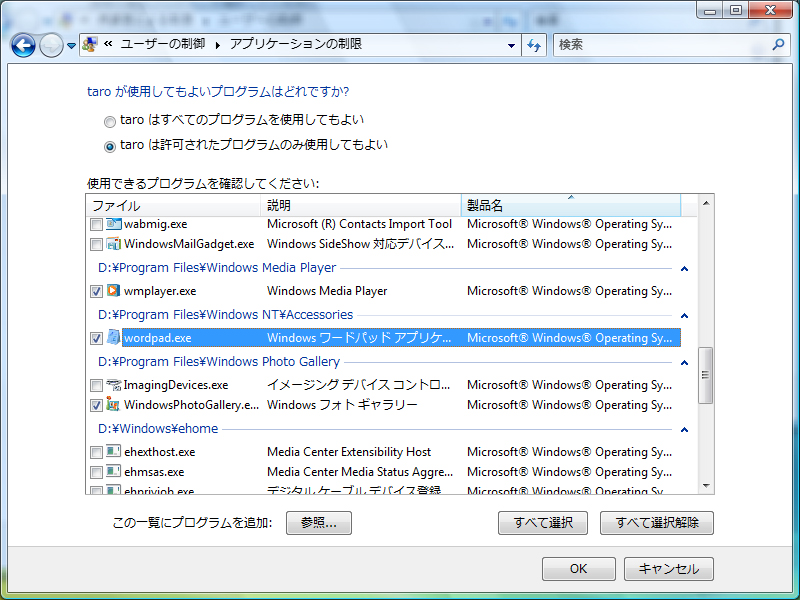Image resolution: width=800 pixels, height=600 pixels.
Task: Check the ImagingDevices.exe checkbox
Action: pyautogui.click(x=96, y=385)
